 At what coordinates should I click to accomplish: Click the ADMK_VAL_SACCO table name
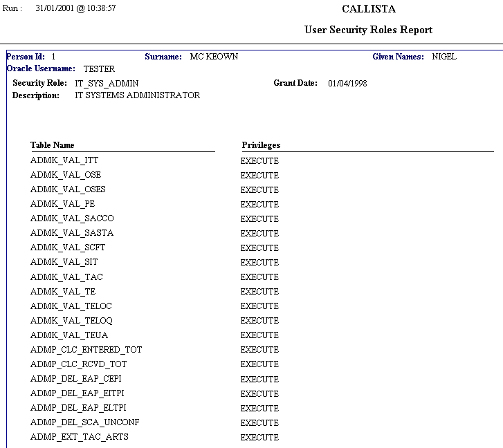72,218
